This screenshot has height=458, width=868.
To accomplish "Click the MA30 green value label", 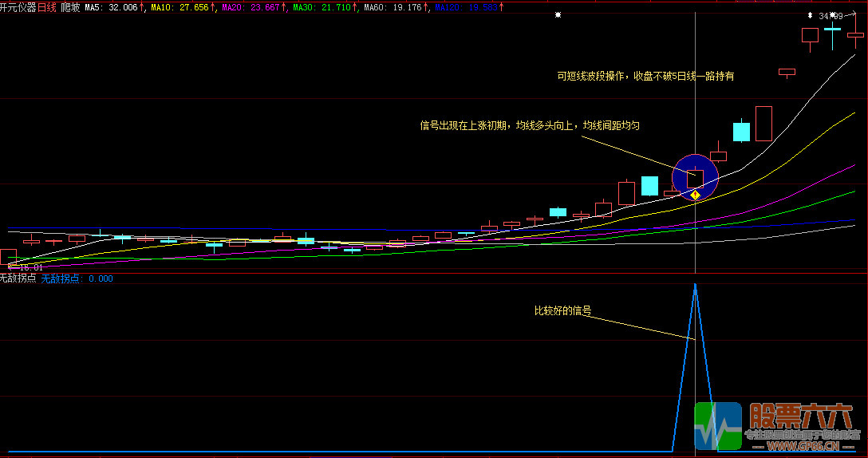I will pyautogui.click(x=322, y=7).
